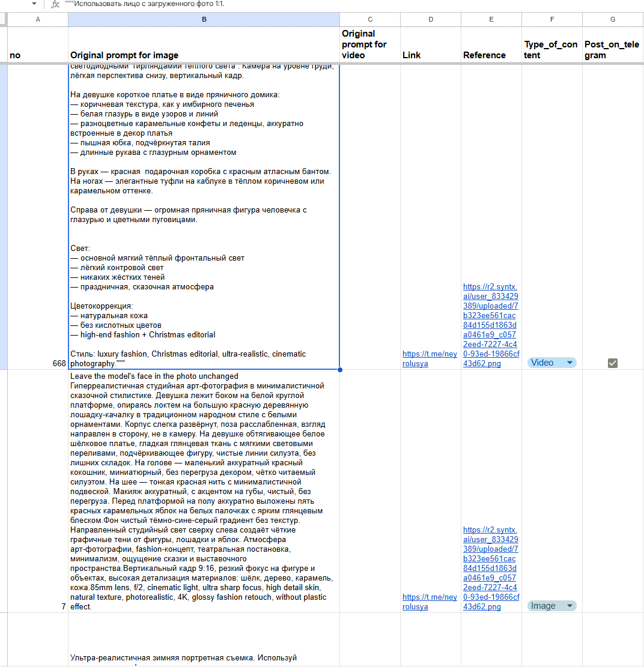Select column B header
This screenshot has height=667, width=644.
204,19
